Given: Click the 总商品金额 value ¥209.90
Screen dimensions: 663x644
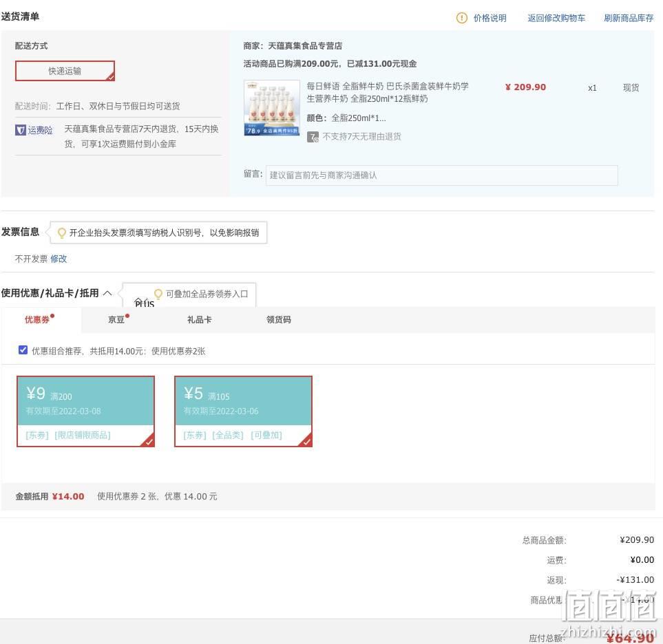Looking at the screenshot, I should coord(637,539).
